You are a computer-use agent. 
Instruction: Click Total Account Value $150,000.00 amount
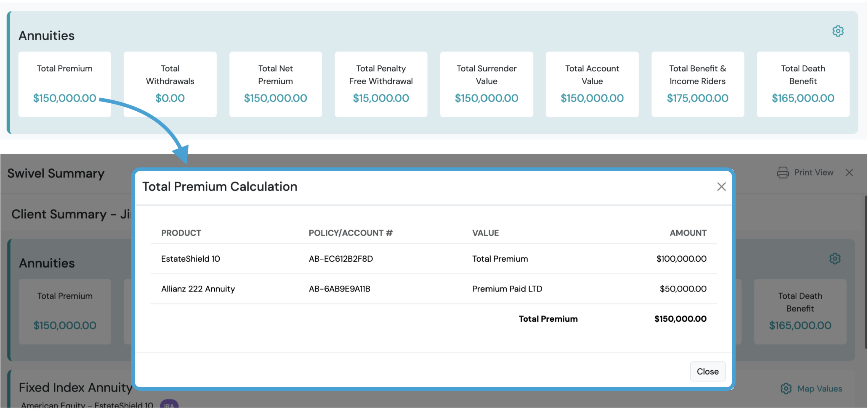point(592,98)
